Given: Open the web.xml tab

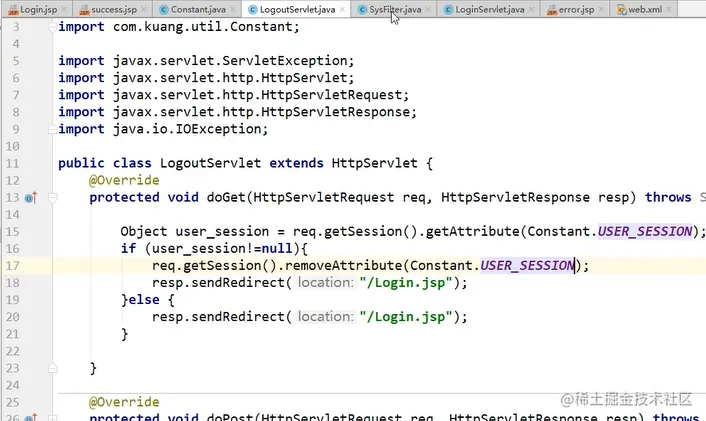Looking at the screenshot, I should tap(645, 9).
